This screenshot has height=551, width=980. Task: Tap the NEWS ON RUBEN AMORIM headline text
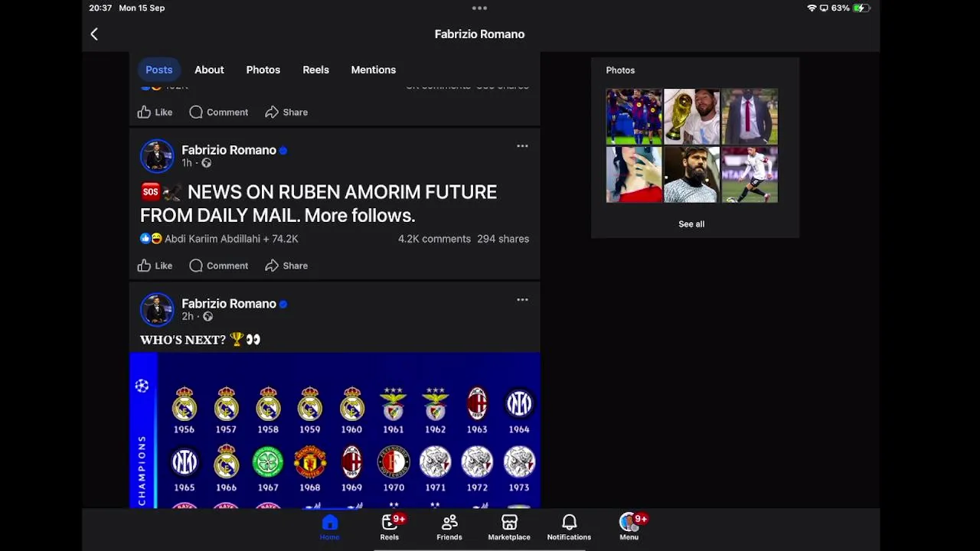click(x=318, y=204)
